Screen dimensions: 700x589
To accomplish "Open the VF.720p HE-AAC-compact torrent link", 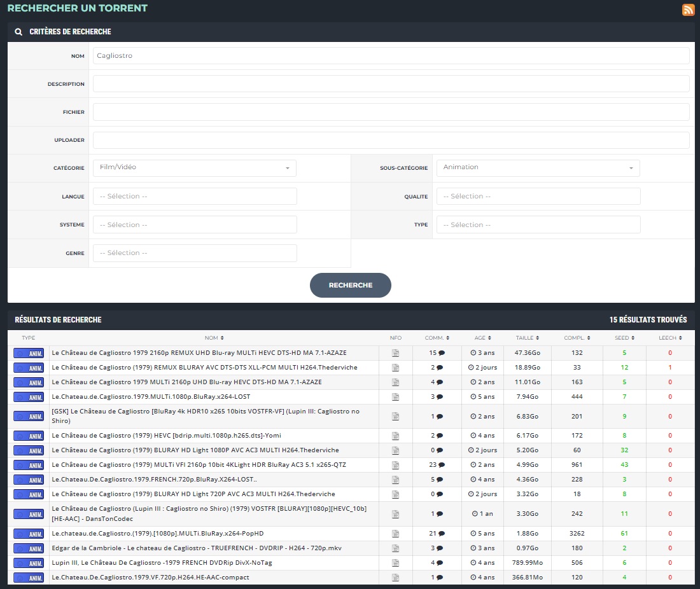I will [150, 577].
